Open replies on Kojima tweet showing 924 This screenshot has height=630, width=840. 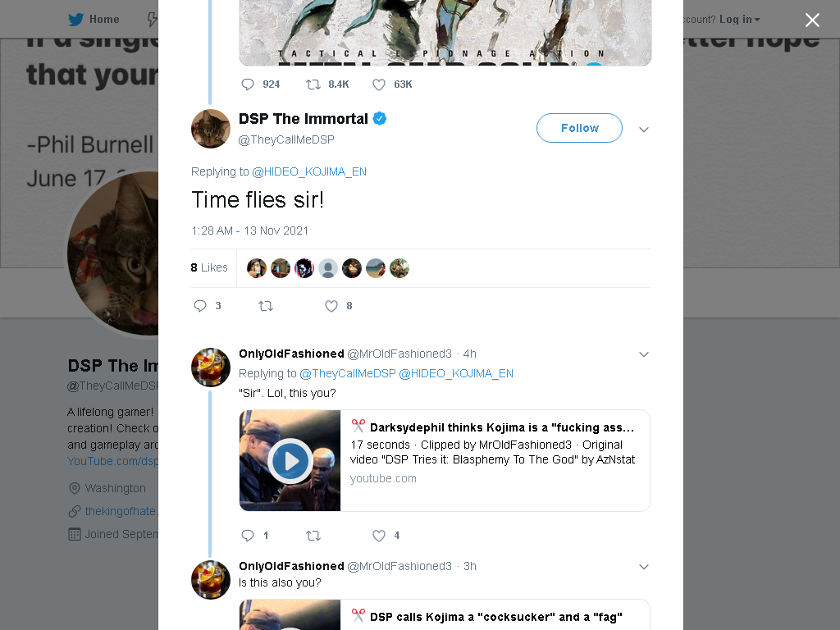click(x=248, y=84)
